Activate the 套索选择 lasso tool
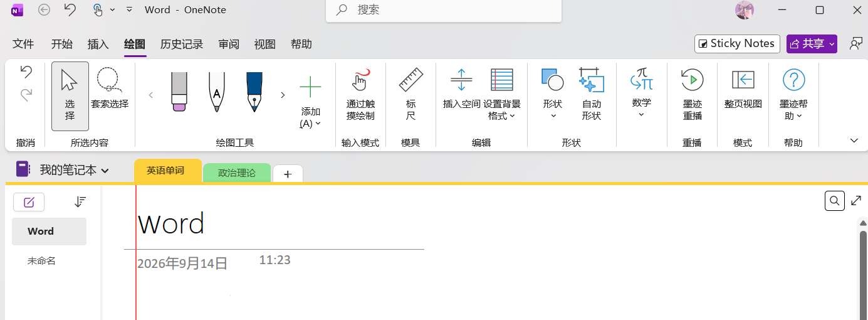Screen dimensions: 868x320 coord(110,88)
